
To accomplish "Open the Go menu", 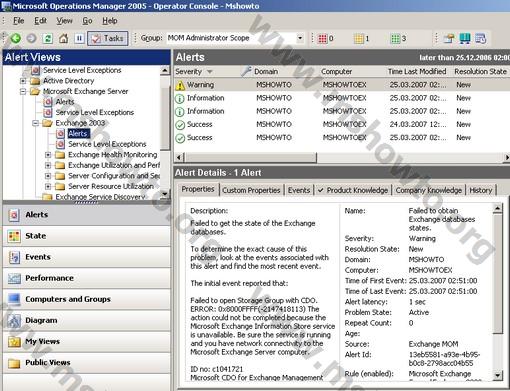I will pyautogui.click(x=87, y=21).
